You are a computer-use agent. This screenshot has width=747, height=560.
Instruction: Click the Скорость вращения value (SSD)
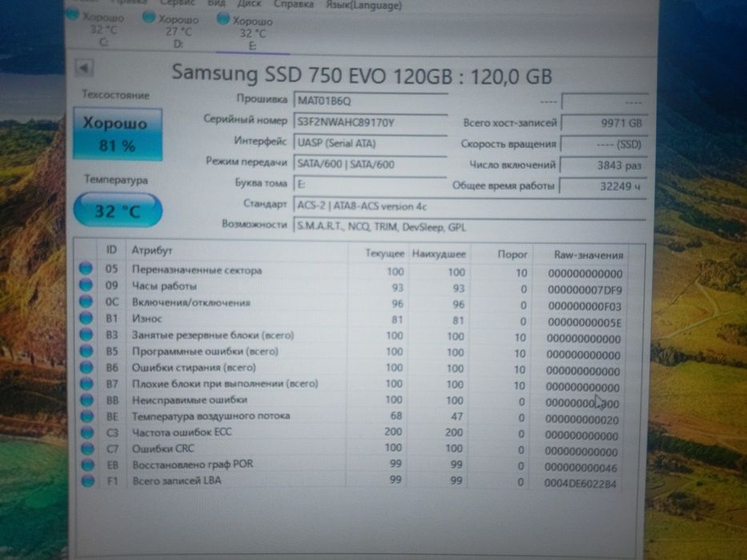tap(604, 144)
